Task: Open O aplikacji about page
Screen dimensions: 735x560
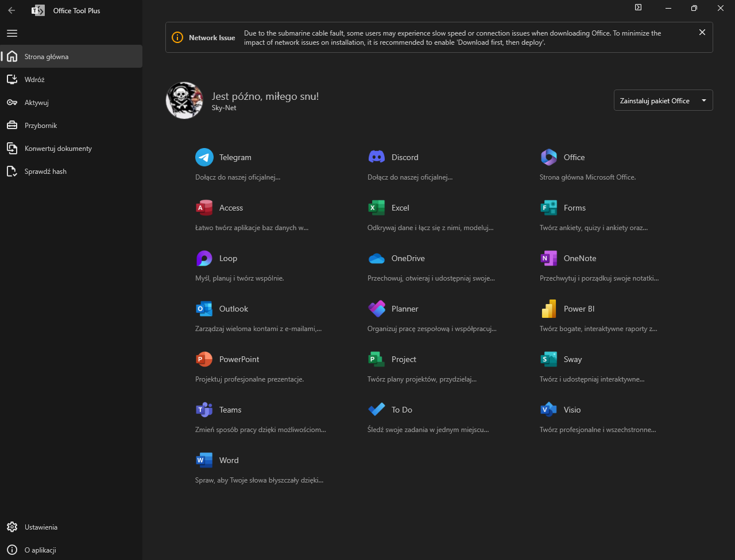Action: click(x=71, y=550)
